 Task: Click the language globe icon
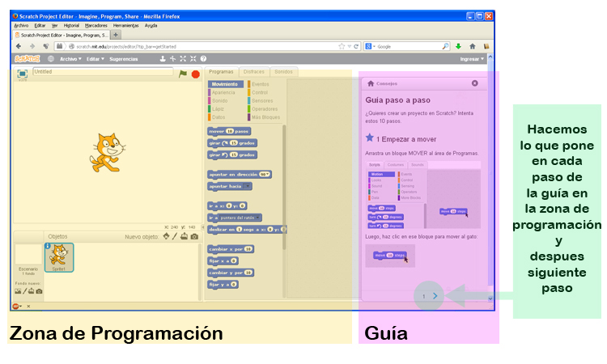51,59
